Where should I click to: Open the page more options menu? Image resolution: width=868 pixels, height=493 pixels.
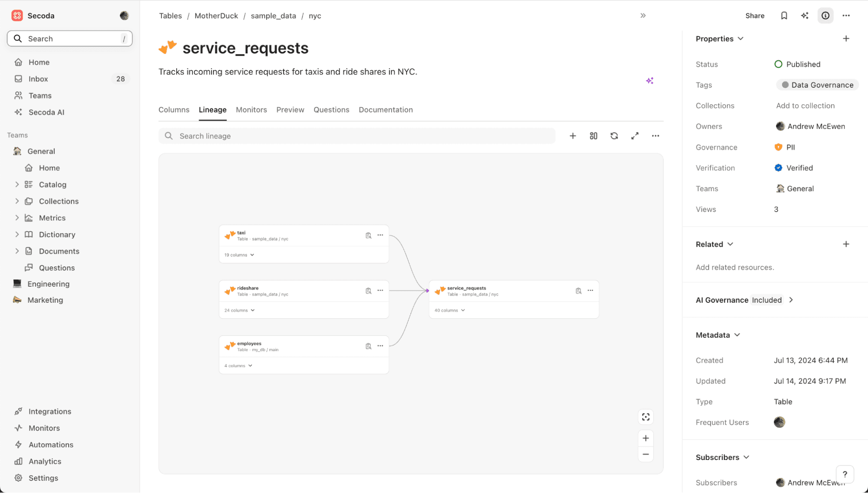846,16
